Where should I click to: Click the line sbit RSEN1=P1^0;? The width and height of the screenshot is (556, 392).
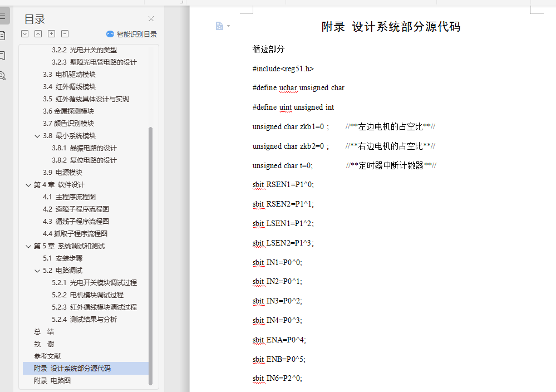pos(283,185)
